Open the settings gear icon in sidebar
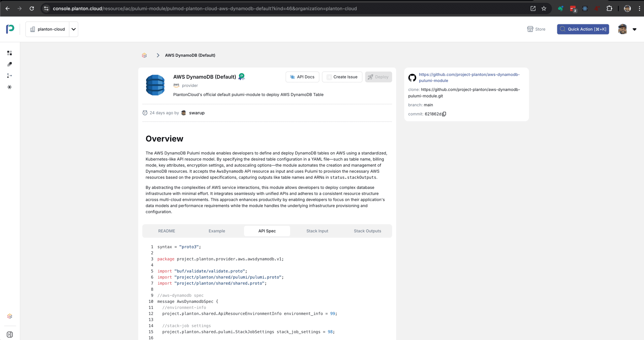Image resolution: width=644 pixels, height=340 pixels. 9,87
